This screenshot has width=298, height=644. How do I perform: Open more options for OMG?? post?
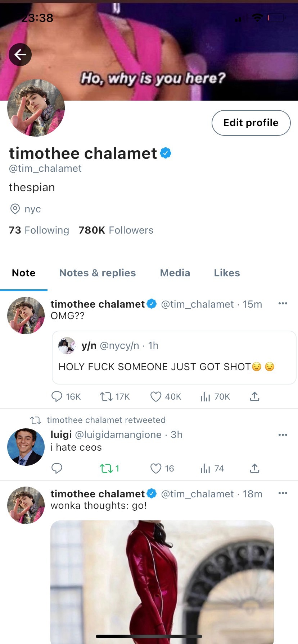[x=283, y=304]
